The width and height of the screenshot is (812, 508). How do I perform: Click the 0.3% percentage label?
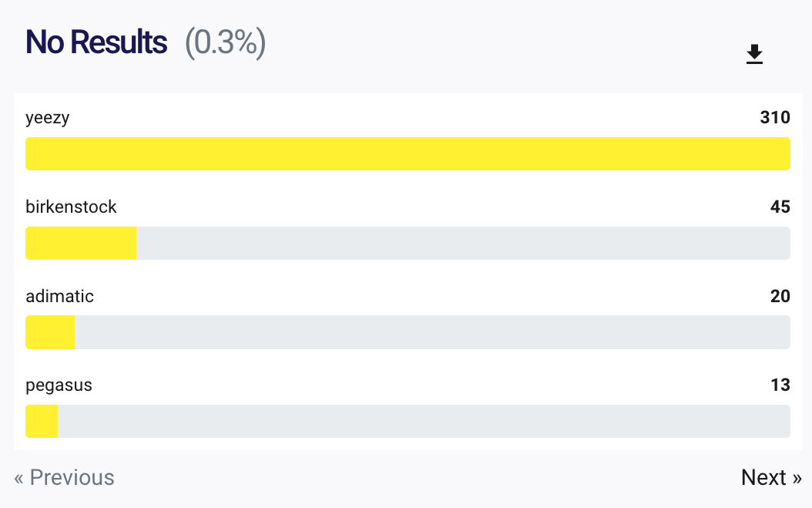(x=226, y=43)
